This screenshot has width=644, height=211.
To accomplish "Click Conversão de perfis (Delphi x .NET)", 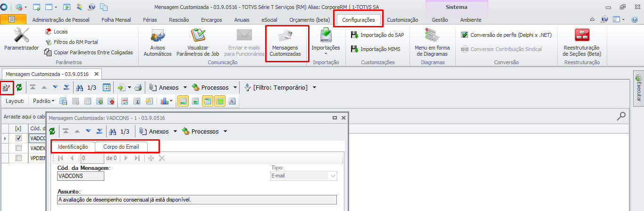I will 506,35.
